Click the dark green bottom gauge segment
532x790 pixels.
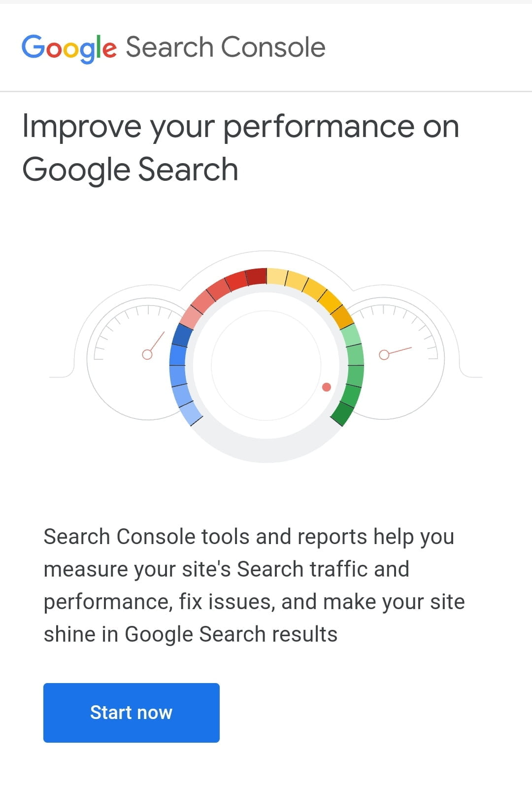(x=343, y=413)
